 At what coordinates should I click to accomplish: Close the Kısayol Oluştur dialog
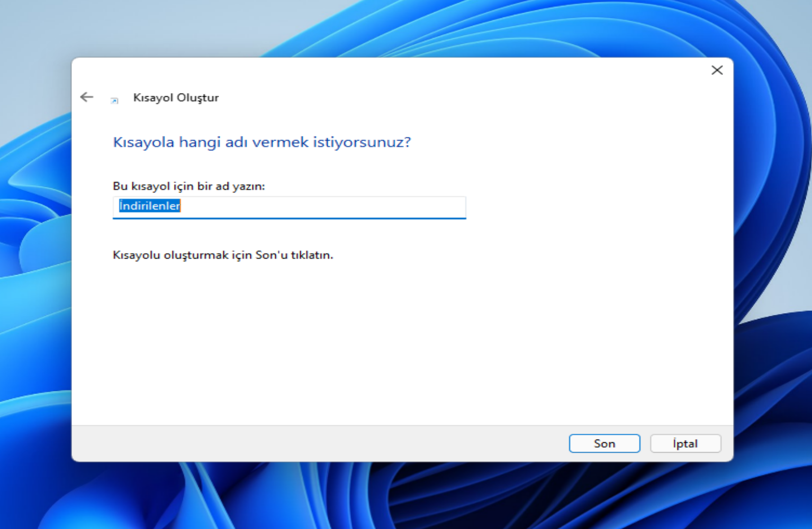[x=717, y=70]
